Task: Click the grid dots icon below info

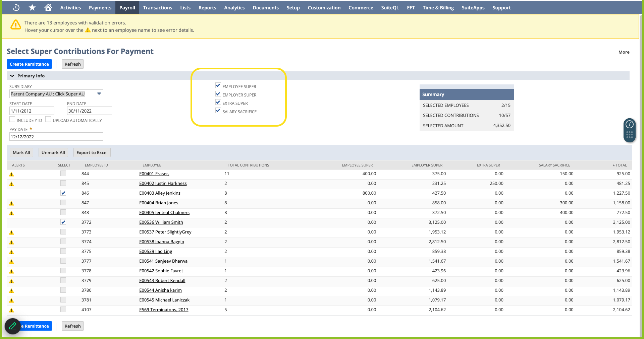Action: tap(630, 135)
